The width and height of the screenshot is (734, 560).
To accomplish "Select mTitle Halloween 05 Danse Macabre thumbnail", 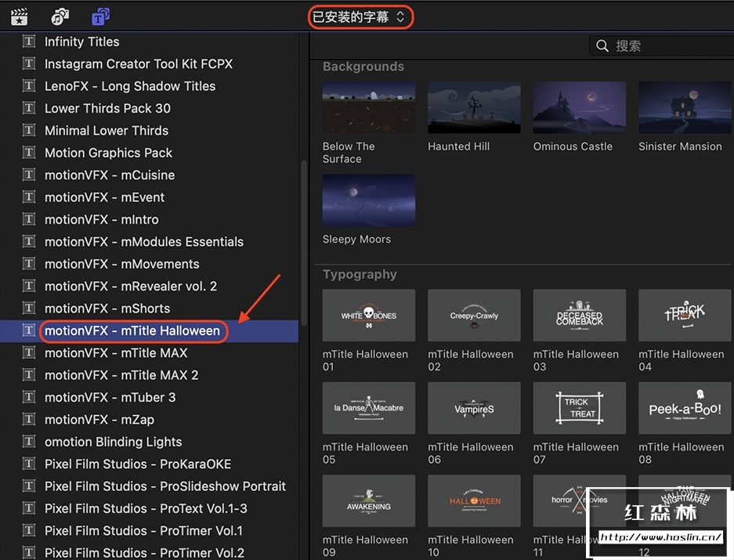I will point(369,408).
